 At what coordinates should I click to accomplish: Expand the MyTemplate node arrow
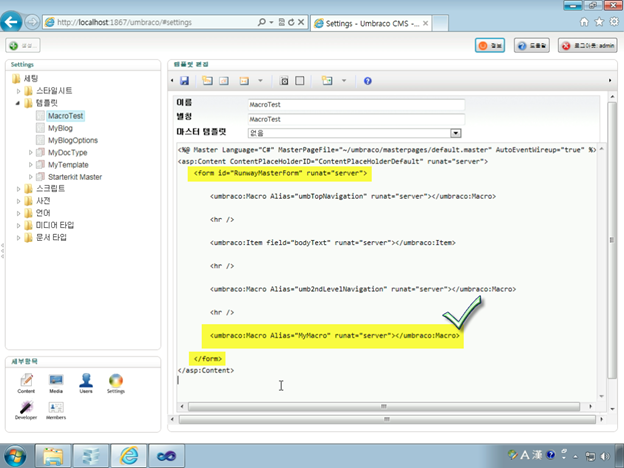coord(31,165)
